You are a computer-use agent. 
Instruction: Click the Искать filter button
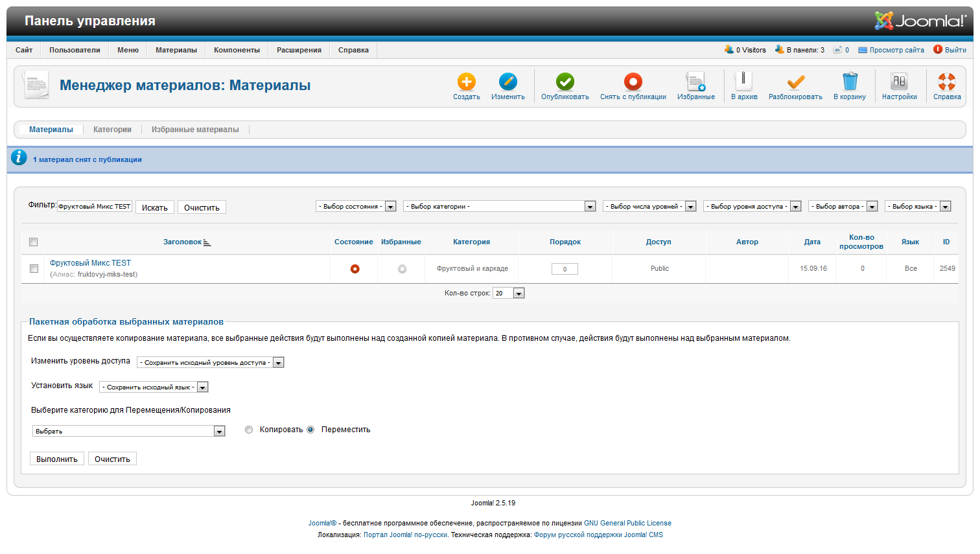(x=155, y=207)
